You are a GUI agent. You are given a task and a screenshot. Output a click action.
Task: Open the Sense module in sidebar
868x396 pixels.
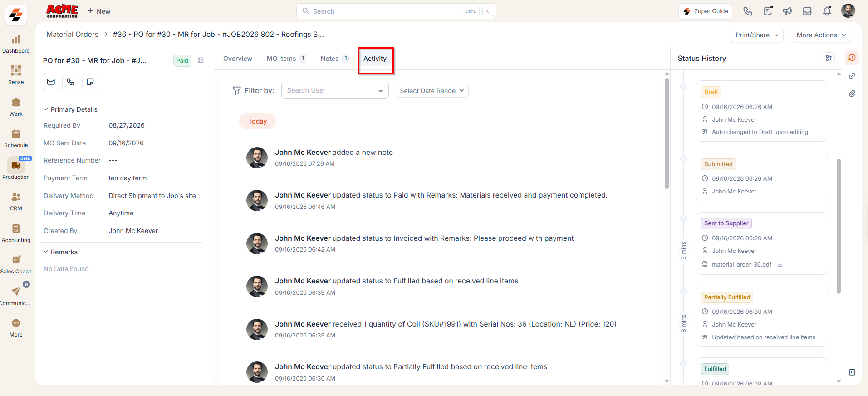tap(16, 75)
